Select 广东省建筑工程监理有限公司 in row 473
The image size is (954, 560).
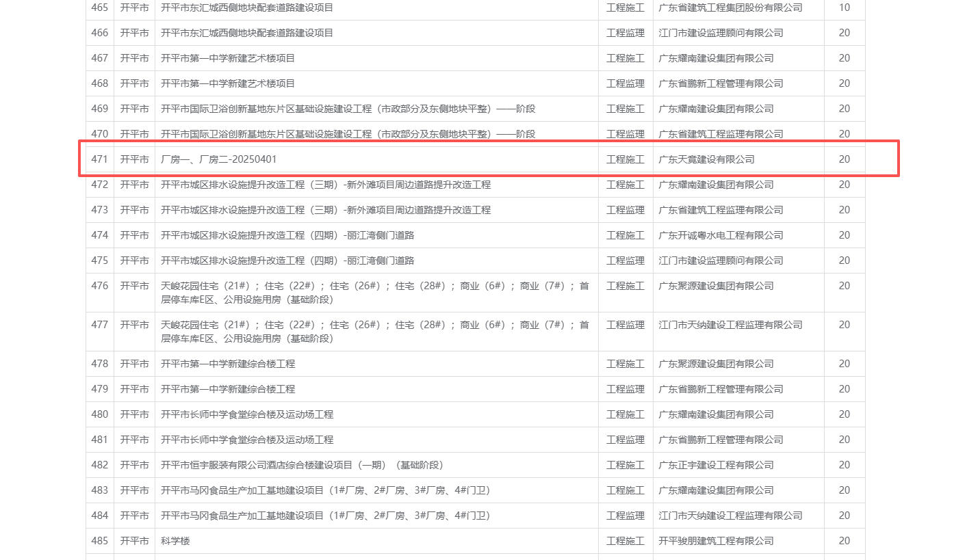pyautogui.click(x=721, y=210)
